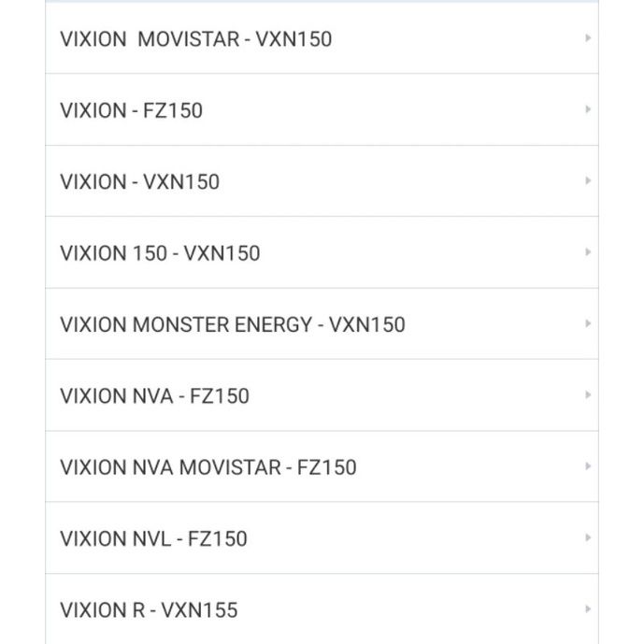644x644 pixels.
Task: Tap the arrow for VIXION 150 - VXN150
Action: (588, 252)
